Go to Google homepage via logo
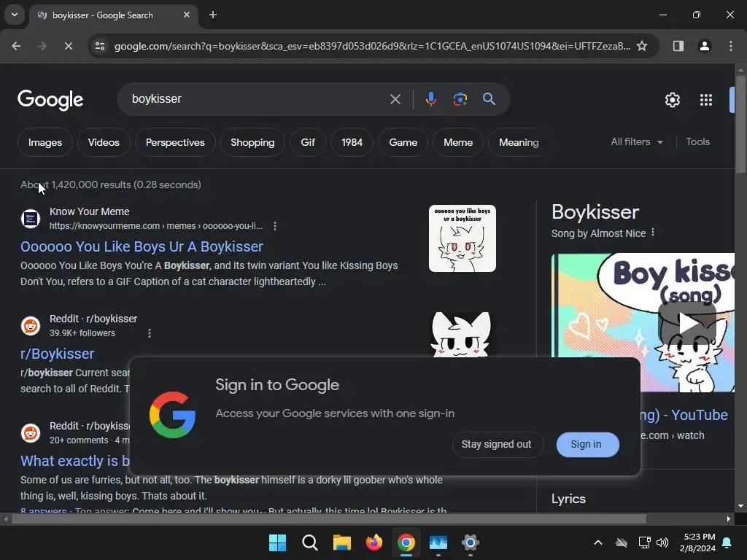The image size is (747, 560). click(50, 99)
